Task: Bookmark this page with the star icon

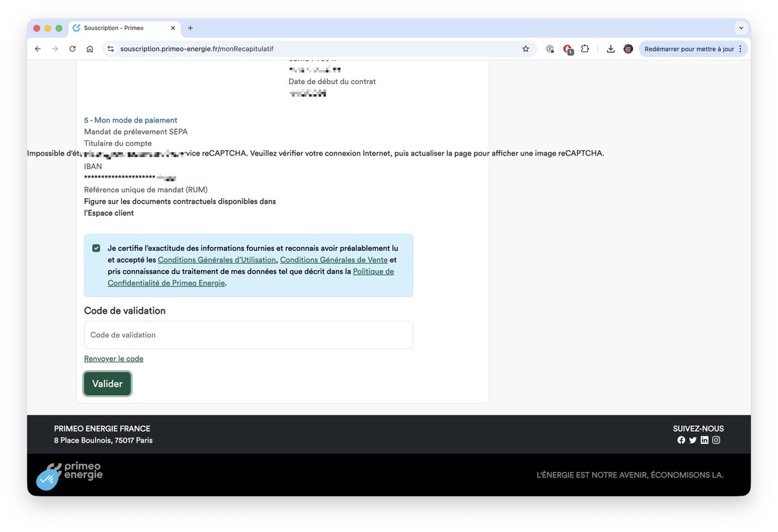Action: point(526,49)
